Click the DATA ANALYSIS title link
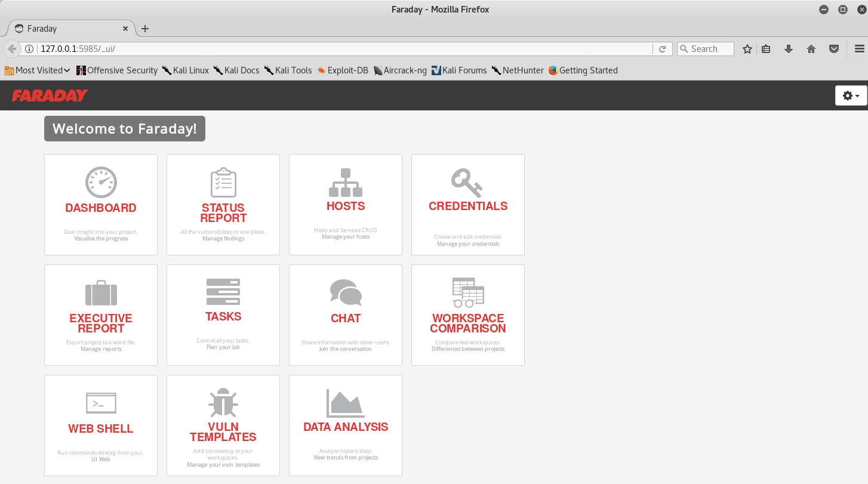Image resolution: width=868 pixels, height=484 pixels. click(346, 427)
